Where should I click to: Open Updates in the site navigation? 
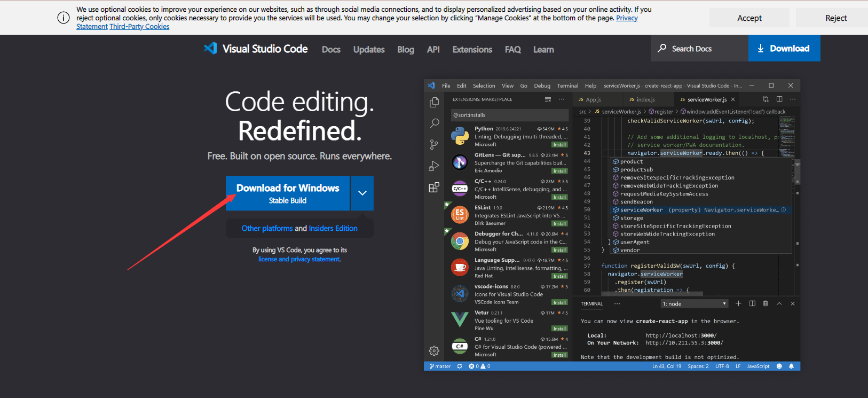pyautogui.click(x=369, y=49)
